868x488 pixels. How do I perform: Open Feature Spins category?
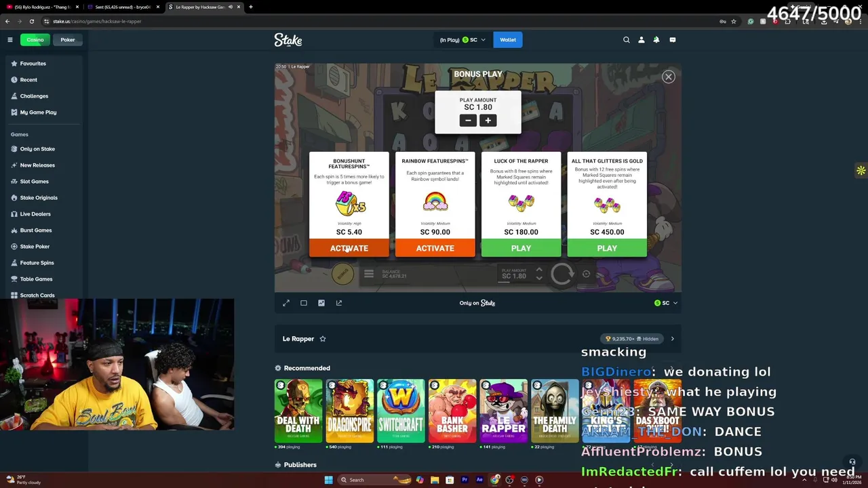click(x=37, y=263)
